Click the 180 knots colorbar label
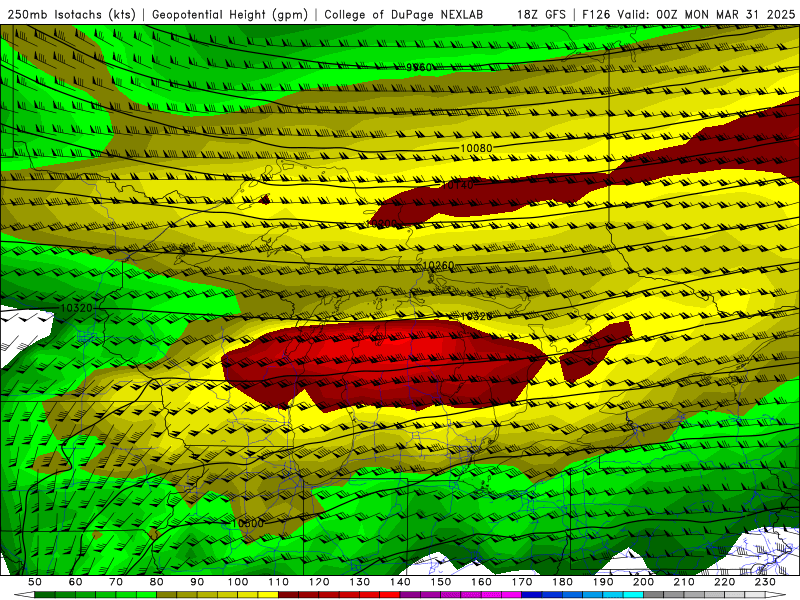 (562, 582)
